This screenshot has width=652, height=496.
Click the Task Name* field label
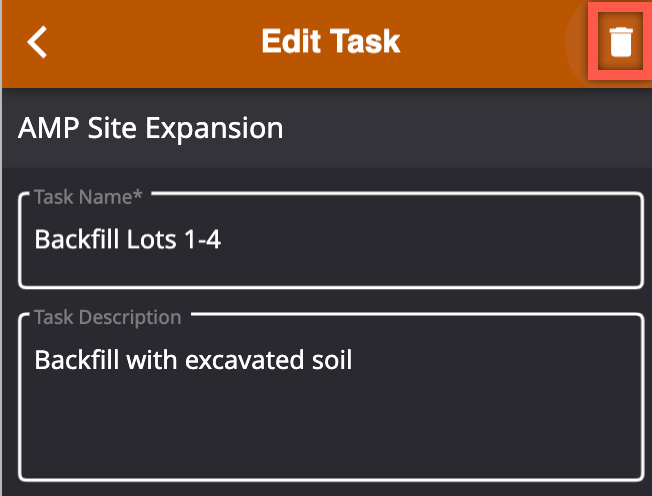[88, 197]
